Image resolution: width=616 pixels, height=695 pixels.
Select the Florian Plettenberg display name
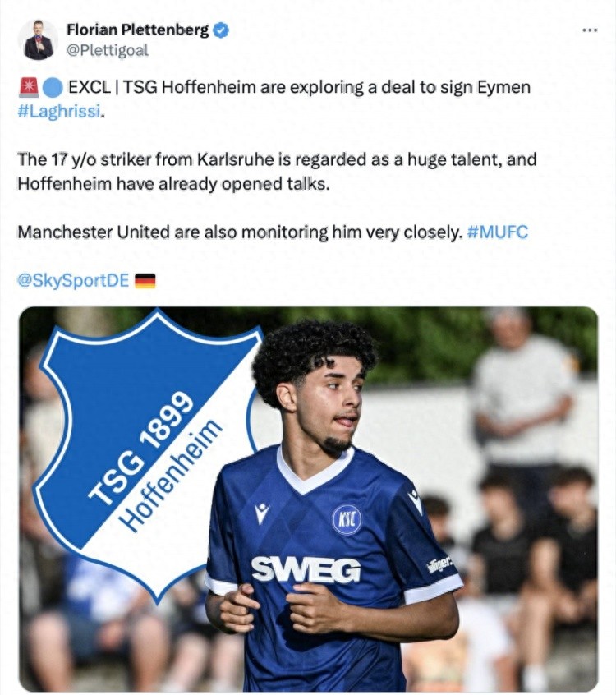[137, 30]
